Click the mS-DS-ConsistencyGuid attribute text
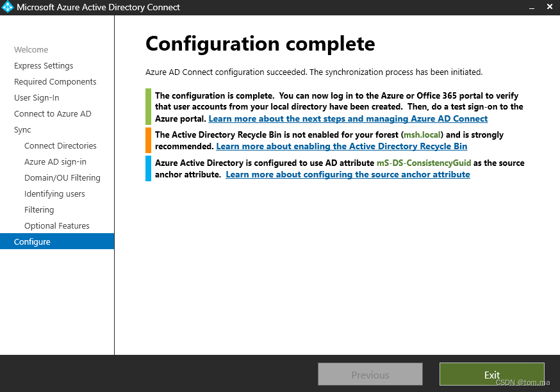 (424, 163)
